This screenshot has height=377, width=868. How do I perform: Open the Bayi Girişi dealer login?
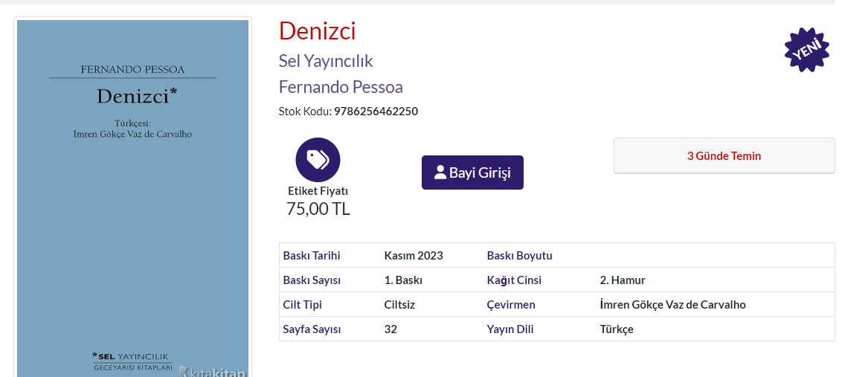472,173
